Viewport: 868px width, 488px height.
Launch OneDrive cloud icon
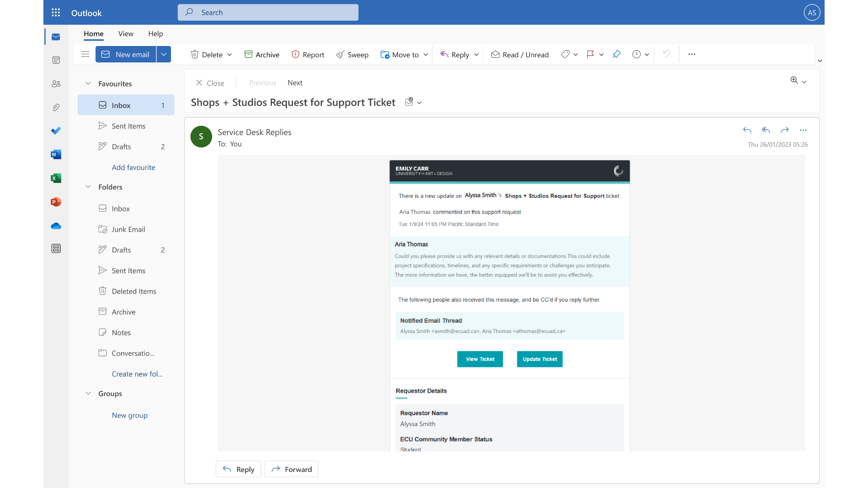point(56,226)
